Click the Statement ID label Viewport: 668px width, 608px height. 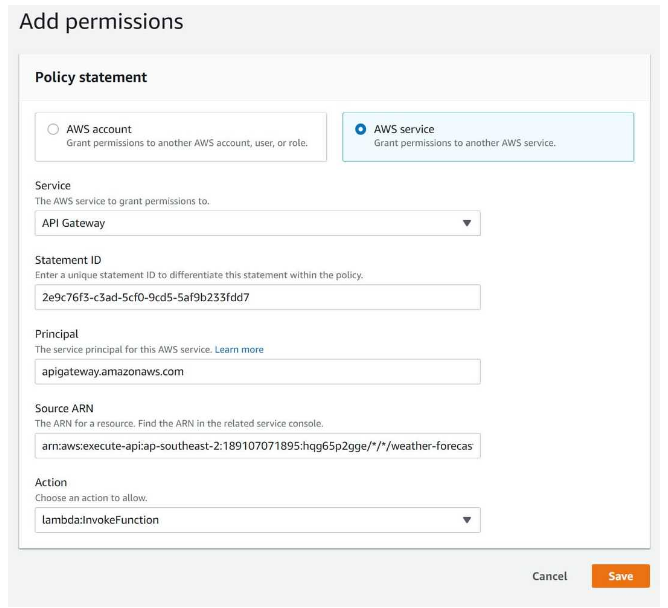tap(68, 260)
